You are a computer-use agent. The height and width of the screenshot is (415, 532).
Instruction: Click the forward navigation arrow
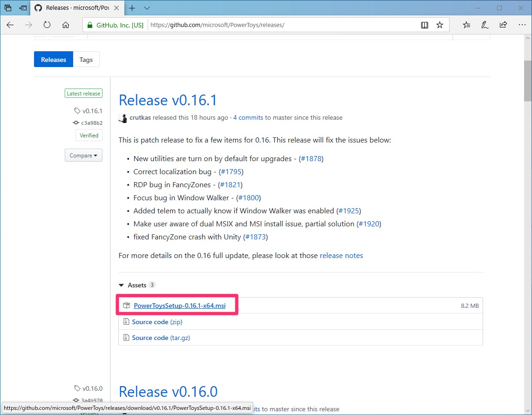28,25
